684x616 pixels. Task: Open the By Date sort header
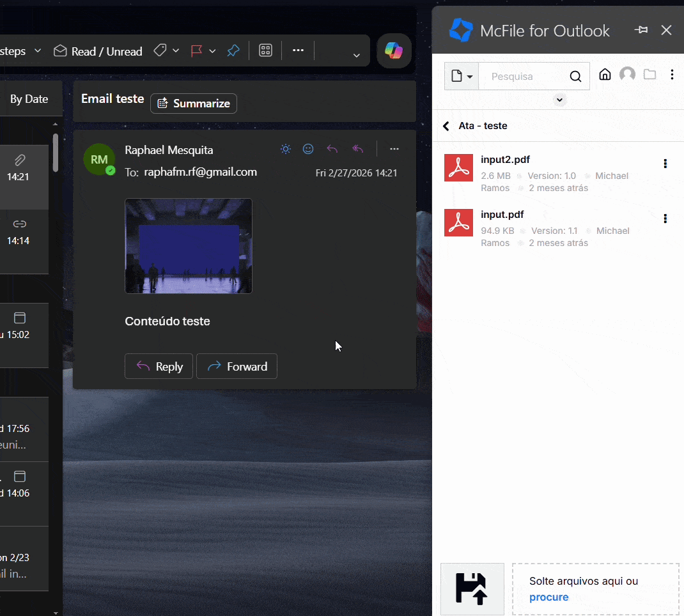pos(29,99)
